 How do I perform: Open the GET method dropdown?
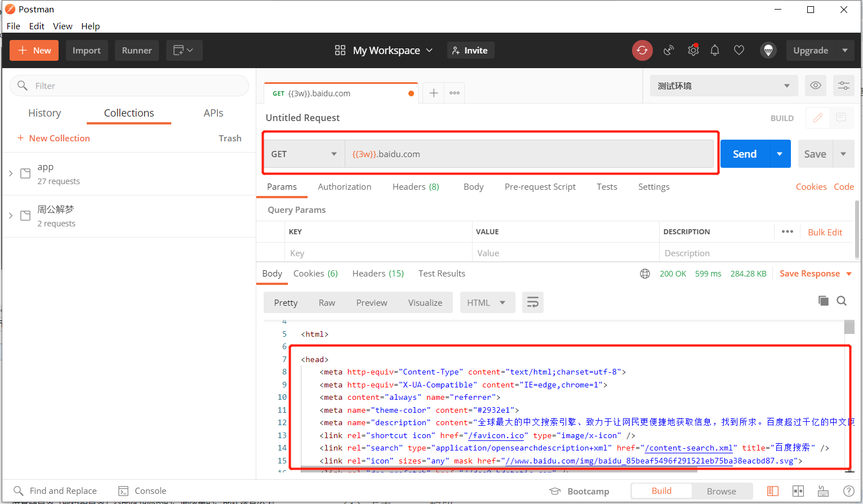[x=304, y=154]
